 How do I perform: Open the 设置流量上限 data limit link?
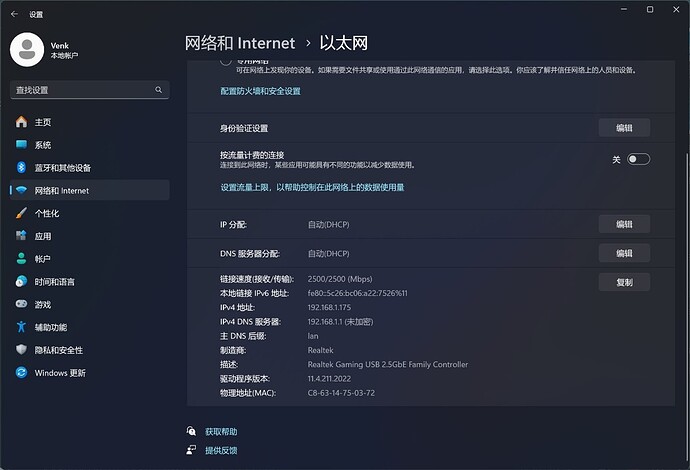[x=312, y=187]
